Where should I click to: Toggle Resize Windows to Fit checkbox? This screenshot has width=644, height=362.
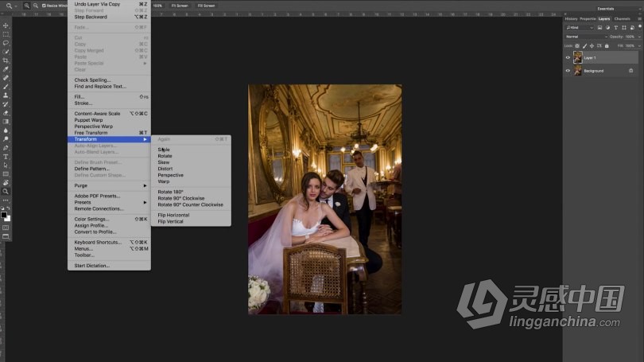(44, 6)
